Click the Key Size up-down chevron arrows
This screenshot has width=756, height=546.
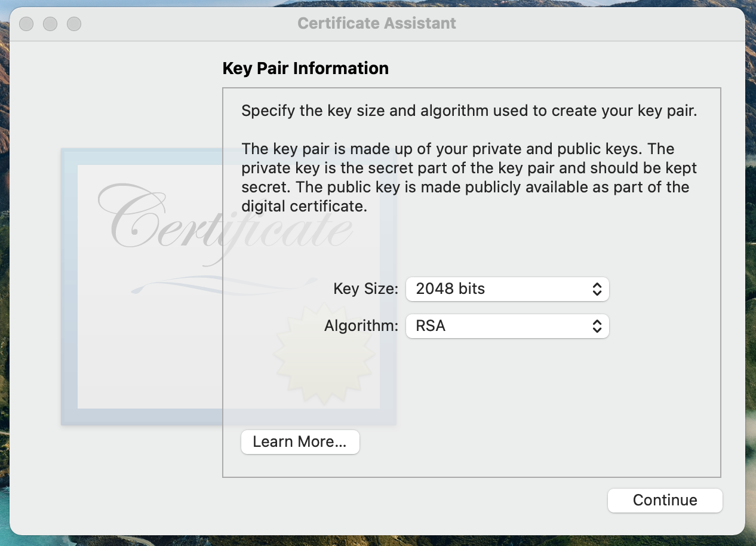click(x=597, y=289)
